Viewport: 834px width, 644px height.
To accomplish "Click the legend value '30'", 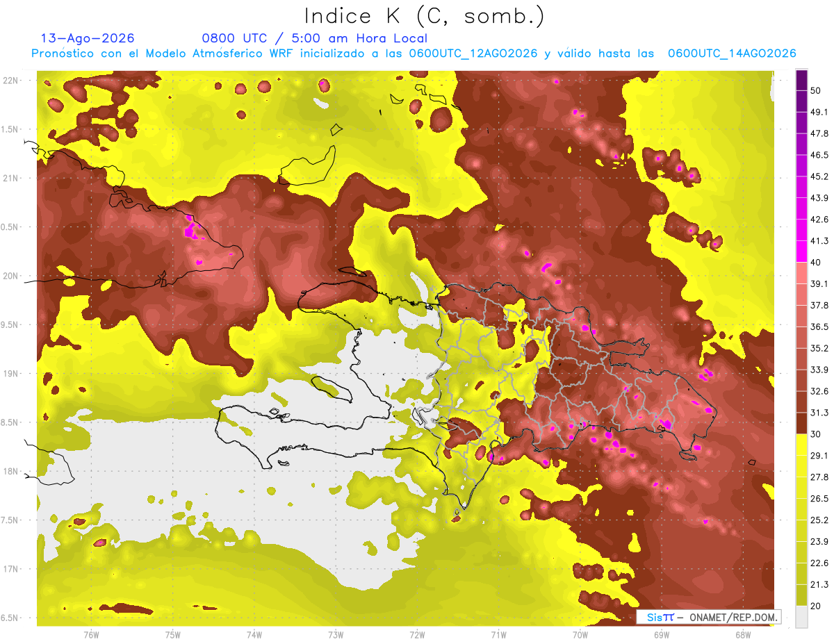I will click(x=816, y=434).
